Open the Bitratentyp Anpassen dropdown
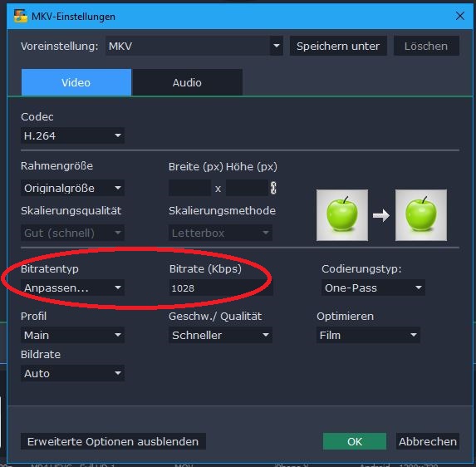Screen dimensions: 476x467 point(72,288)
